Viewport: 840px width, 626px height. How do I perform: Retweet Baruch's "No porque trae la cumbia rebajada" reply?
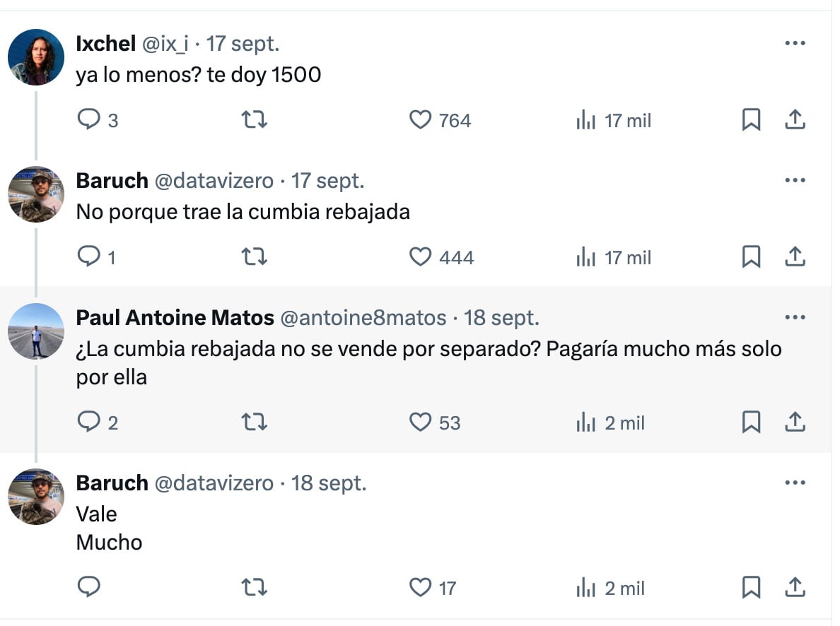coord(254,257)
